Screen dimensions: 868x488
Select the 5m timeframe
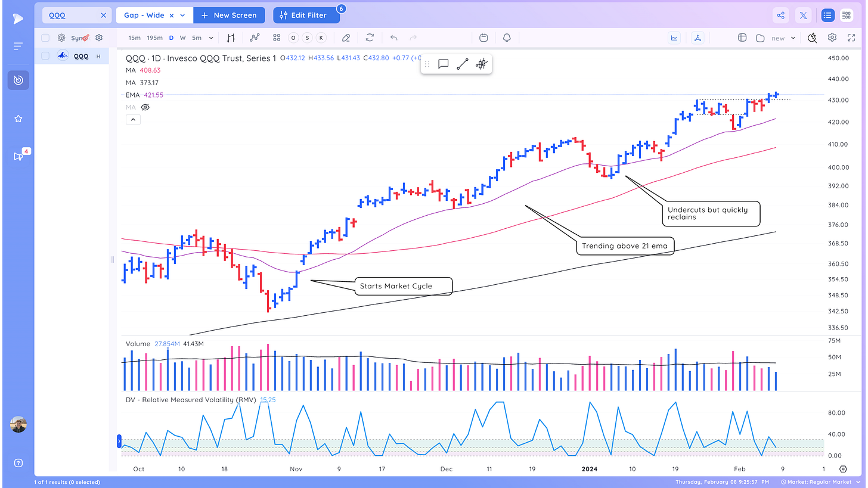197,38
